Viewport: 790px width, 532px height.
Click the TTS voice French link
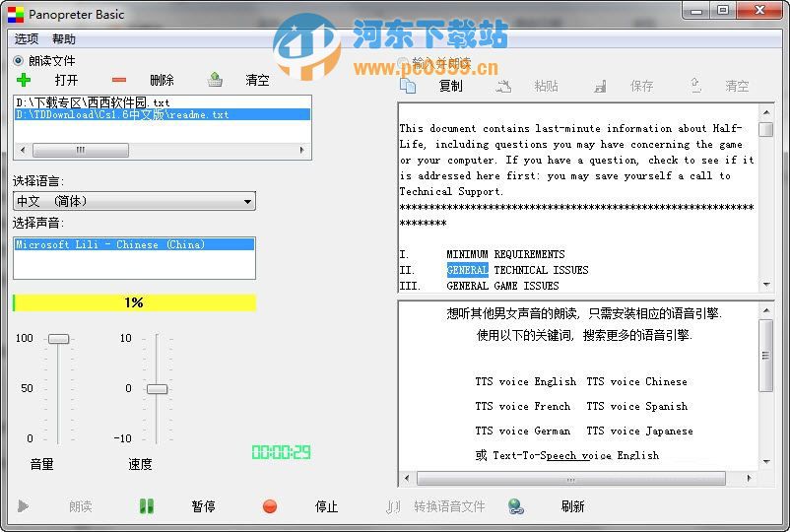523,406
